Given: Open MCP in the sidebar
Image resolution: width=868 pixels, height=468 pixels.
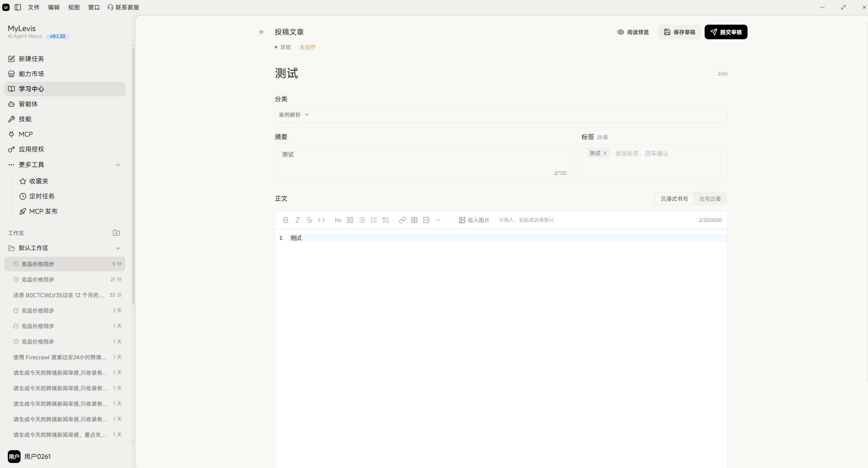Looking at the screenshot, I should [65, 134].
